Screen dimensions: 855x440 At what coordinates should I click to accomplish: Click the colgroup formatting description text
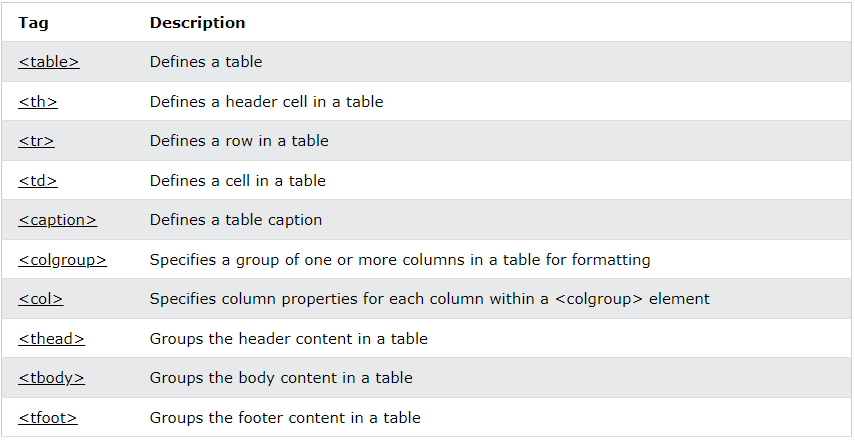[x=400, y=260]
